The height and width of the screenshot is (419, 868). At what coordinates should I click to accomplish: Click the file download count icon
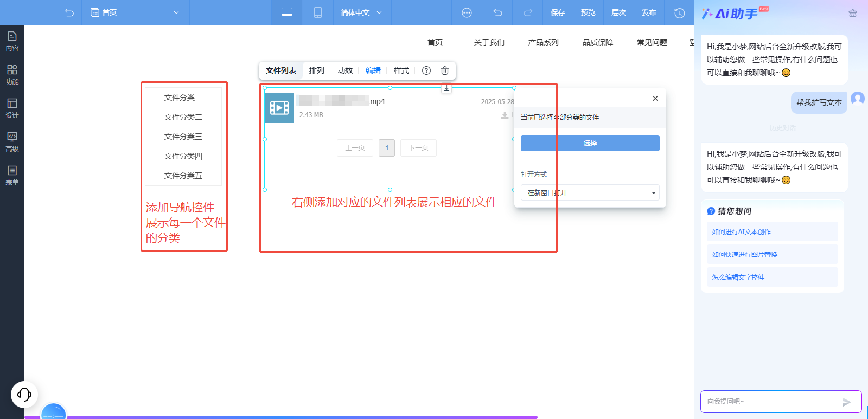[x=505, y=115]
